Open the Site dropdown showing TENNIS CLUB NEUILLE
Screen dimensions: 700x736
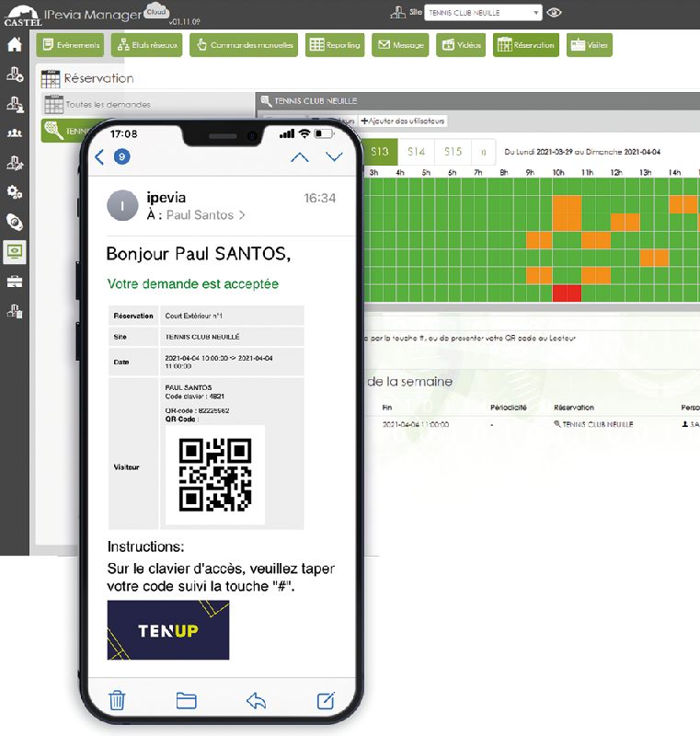482,13
